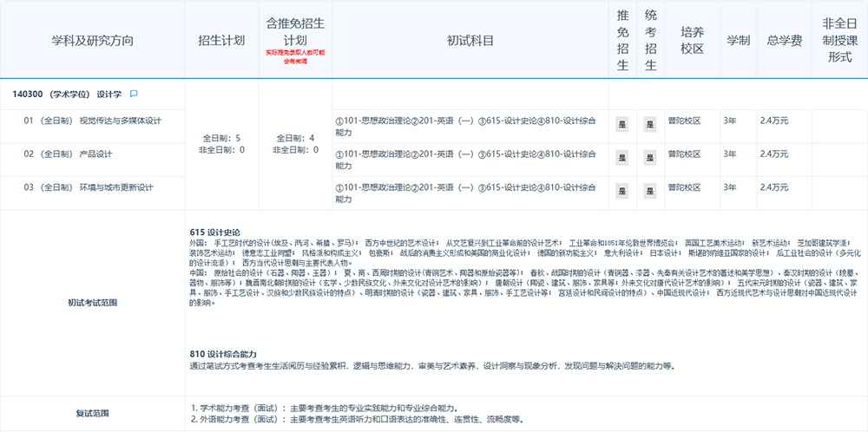Click the 初试科目 column header
This screenshot has width=868, height=432.
pos(470,41)
